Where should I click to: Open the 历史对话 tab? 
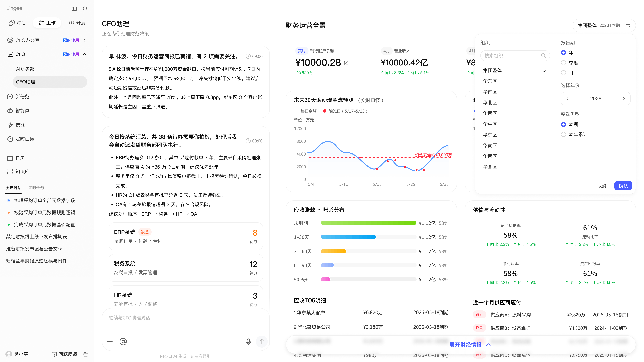tap(13, 188)
